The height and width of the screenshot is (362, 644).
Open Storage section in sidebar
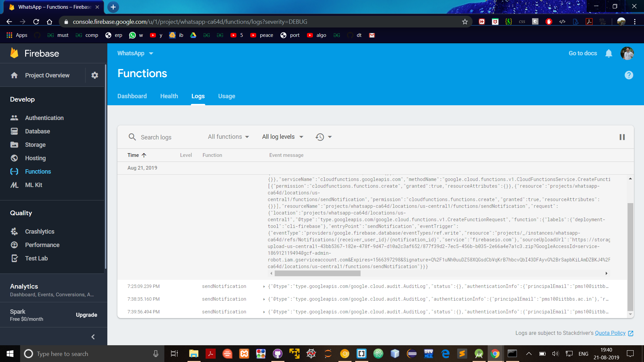point(35,145)
